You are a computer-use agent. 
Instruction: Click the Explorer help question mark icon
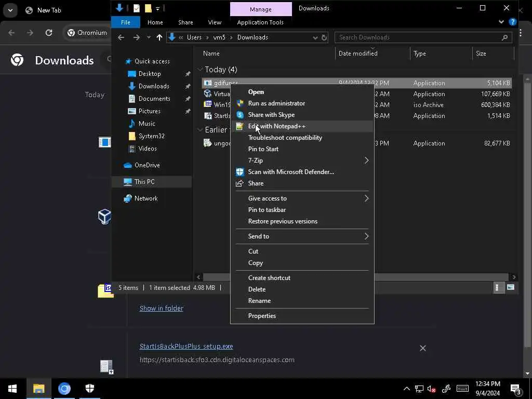click(x=513, y=22)
